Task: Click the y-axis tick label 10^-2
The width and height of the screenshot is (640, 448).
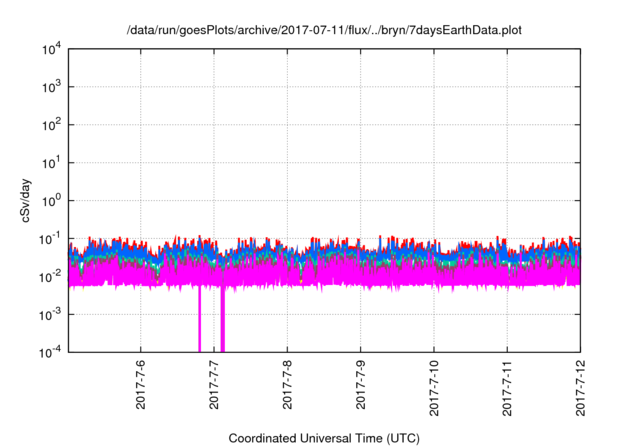Action: pyautogui.click(x=50, y=277)
